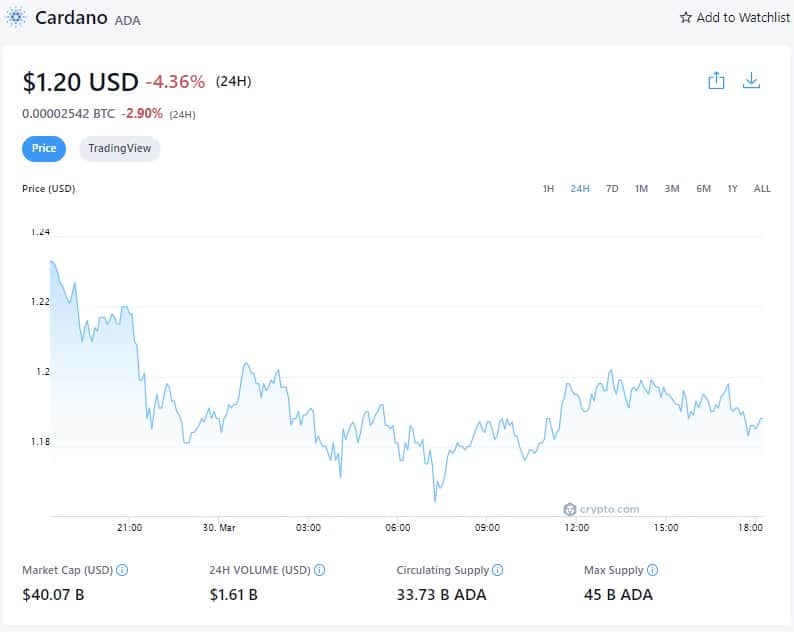The width and height of the screenshot is (794, 632).
Task: Select the ALL time range
Action: pyautogui.click(x=762, y=189)
